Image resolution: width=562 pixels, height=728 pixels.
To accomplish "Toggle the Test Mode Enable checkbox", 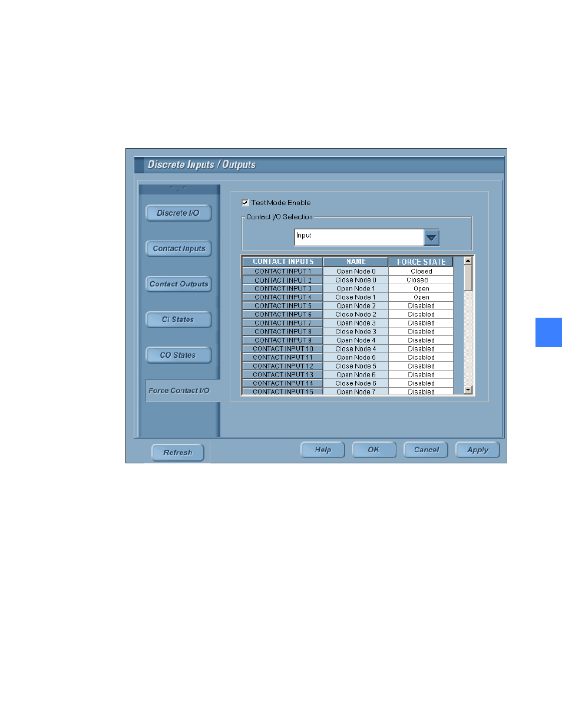I will [245, 203].
